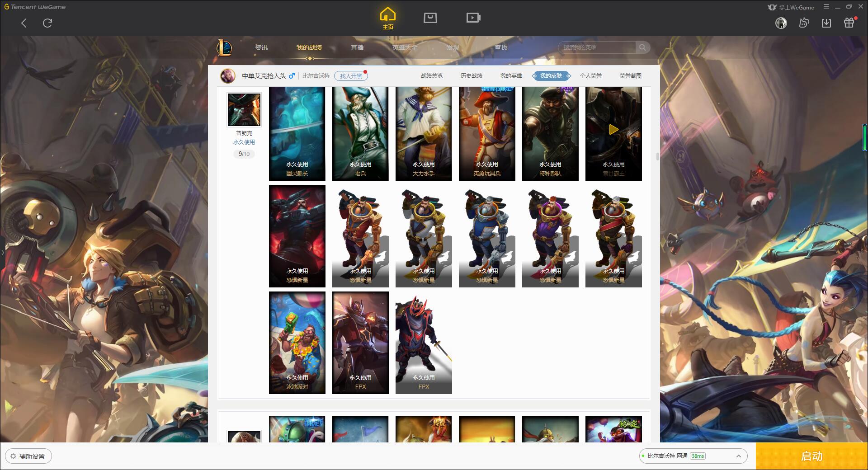Open the hamburger main menu
868x470 pixels.
pos(826,7)
